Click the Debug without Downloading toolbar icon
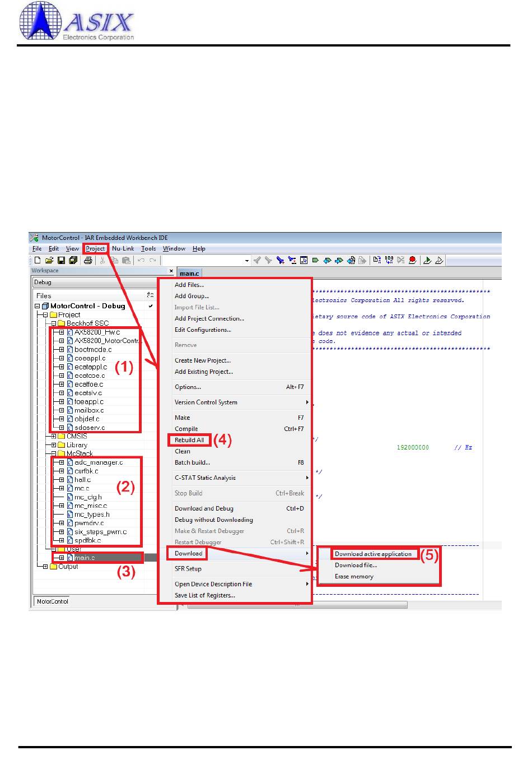Screen dimensions: 532x783 point(439,260)
